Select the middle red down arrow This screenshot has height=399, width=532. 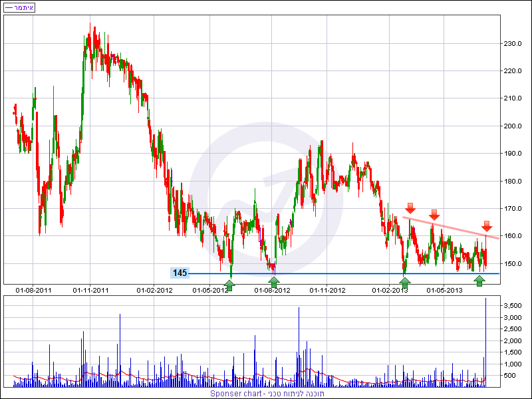click(x=434, y=214)
